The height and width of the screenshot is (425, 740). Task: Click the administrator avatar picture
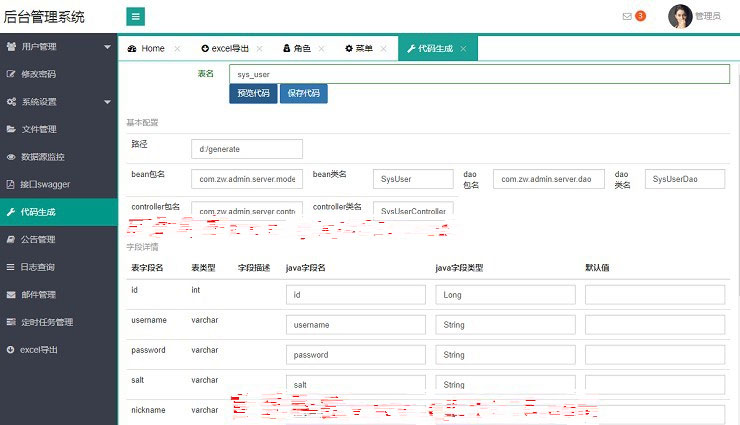680,16
